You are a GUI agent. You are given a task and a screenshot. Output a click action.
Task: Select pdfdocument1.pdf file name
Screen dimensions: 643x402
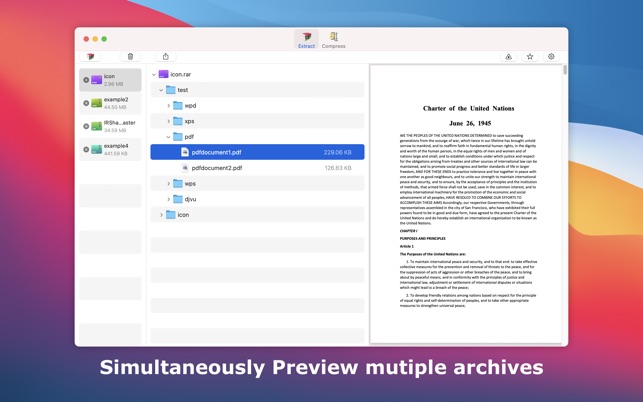coord(217,152)
